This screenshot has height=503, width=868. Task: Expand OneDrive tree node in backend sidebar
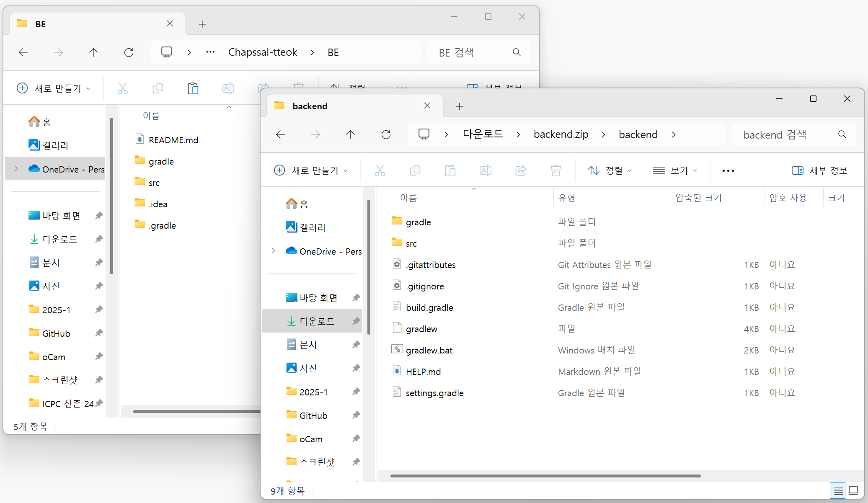point(274,251)
